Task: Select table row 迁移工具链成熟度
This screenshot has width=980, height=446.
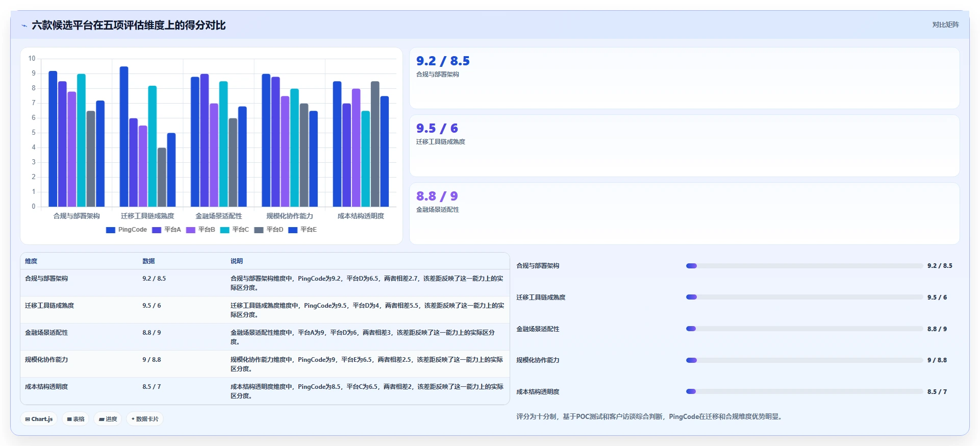Action: 265,310
